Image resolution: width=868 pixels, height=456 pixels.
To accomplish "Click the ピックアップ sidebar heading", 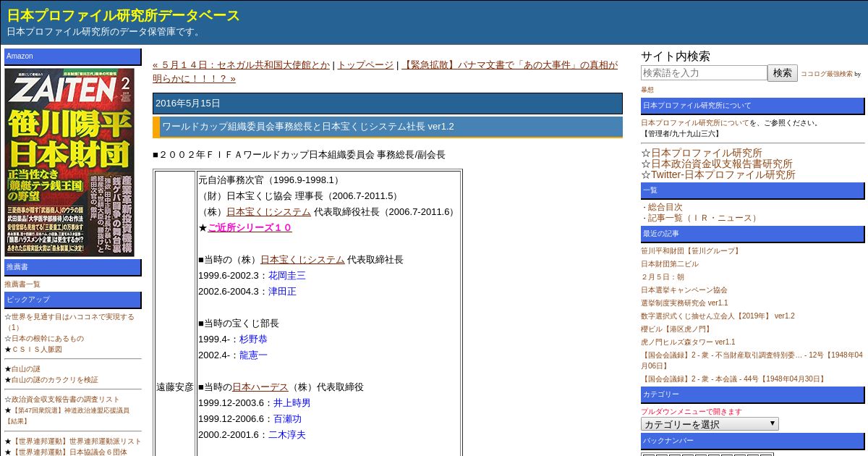I will click(73, 300).
